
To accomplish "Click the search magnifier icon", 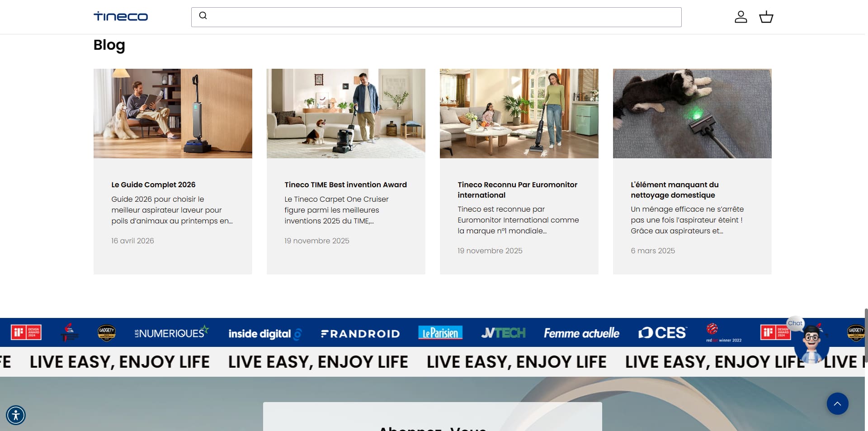I will (x=203, y=16).
